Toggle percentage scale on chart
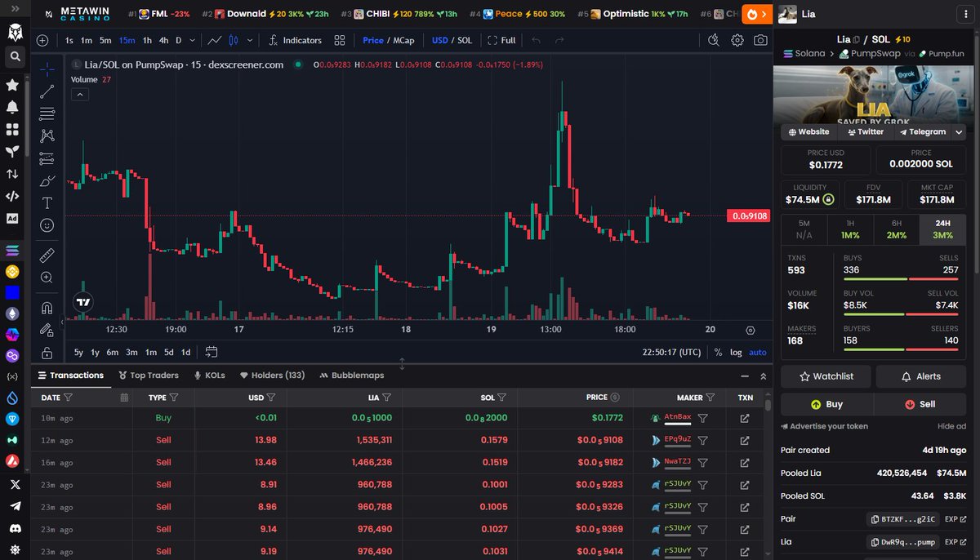Image resolution: width=980 pixels, height=560 pixels. pyautogui.click(x=718, y=352)
